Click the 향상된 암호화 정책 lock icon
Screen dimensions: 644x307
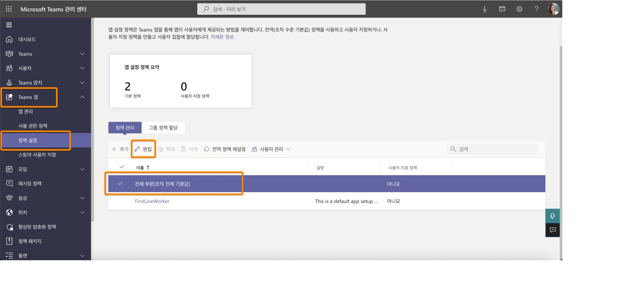tap(10, 227)
